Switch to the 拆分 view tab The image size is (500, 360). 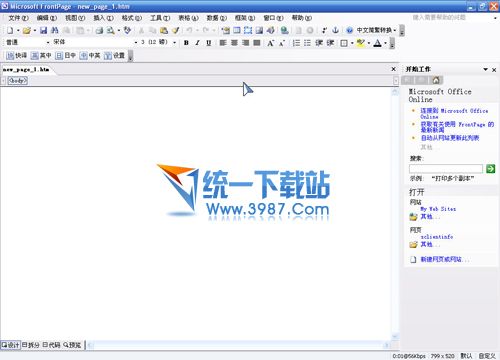click(30, 345)
